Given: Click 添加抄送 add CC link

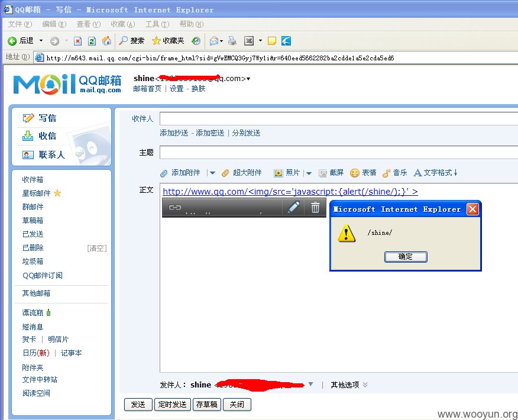Looking at the screenshot, I should (174, 133).
